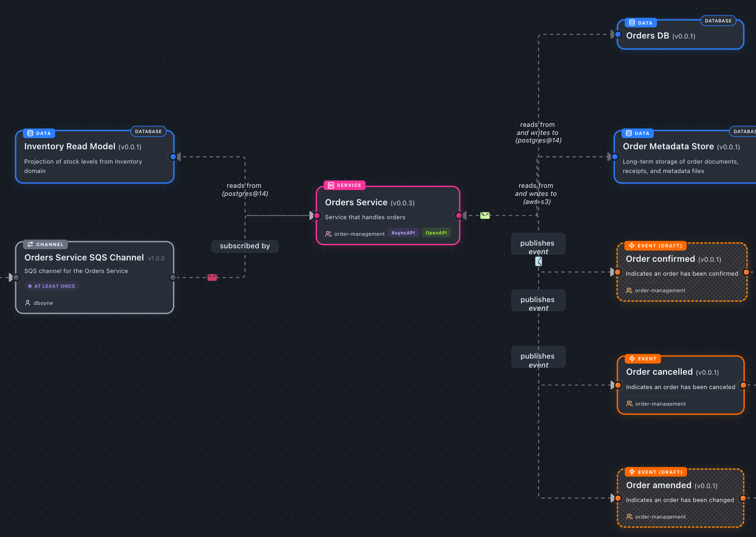The image size is (756, 537).
Task: Click the Order amended event title
Action: tap(658, 485)
